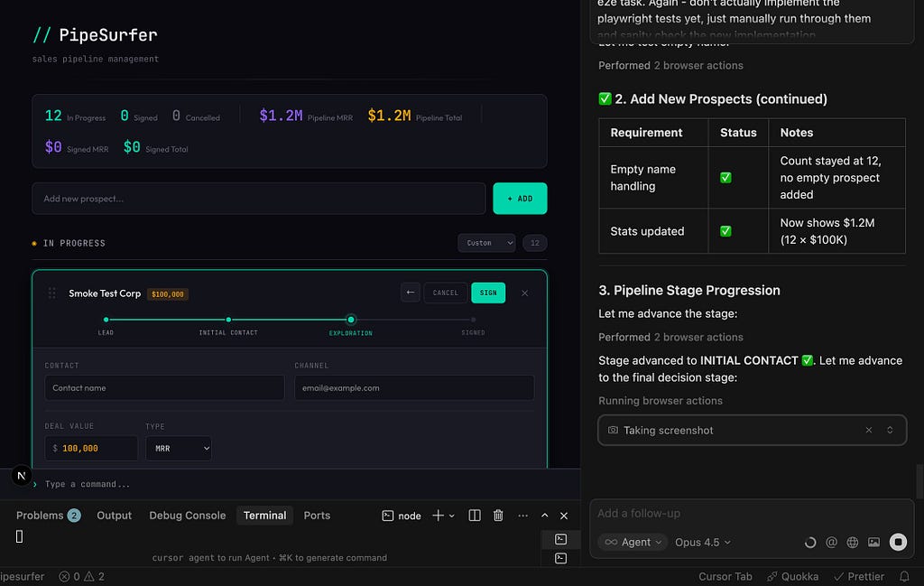The image size is (924, 586).
Task: Click 'Performed 2 browser actions' above section 3
Action: click(670, 337)
